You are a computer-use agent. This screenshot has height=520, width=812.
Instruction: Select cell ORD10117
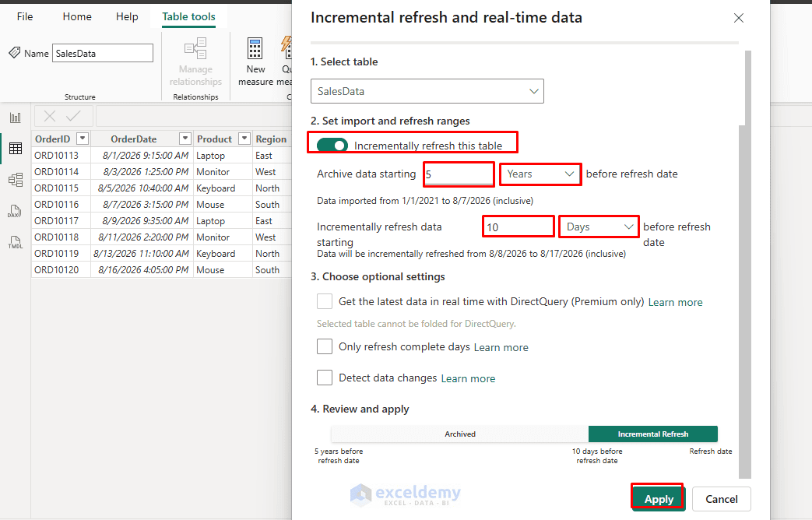[x=61, y=220]
